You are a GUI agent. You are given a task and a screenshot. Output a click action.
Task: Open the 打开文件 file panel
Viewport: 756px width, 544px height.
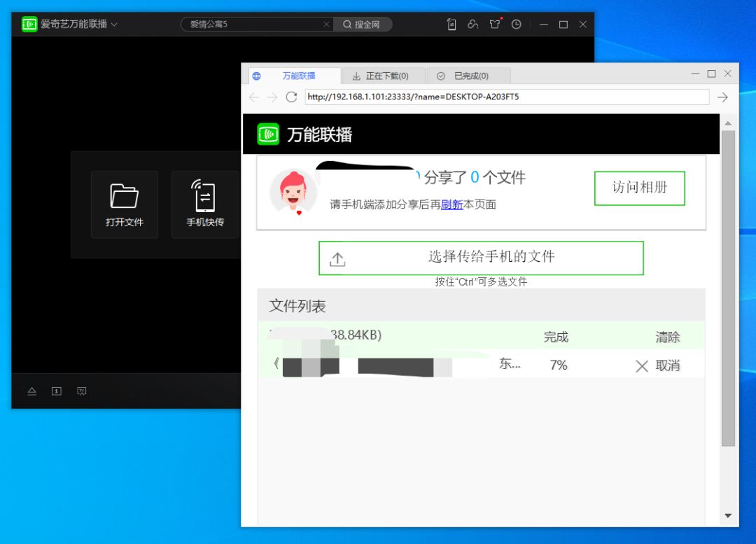pos(124,204)
